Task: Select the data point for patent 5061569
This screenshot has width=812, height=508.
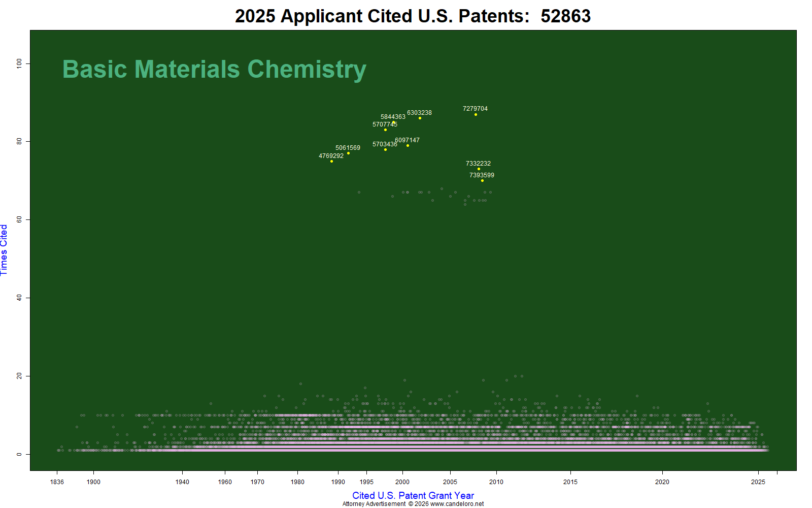Action: 348,153
